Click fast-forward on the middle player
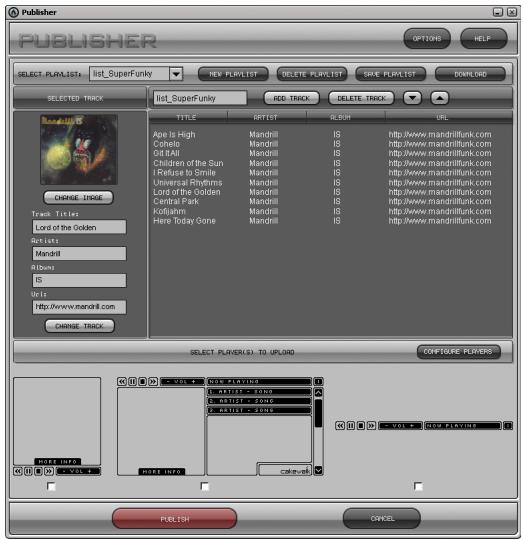The image size is (523, 540). pyautogui.click(x=153, y=382)
